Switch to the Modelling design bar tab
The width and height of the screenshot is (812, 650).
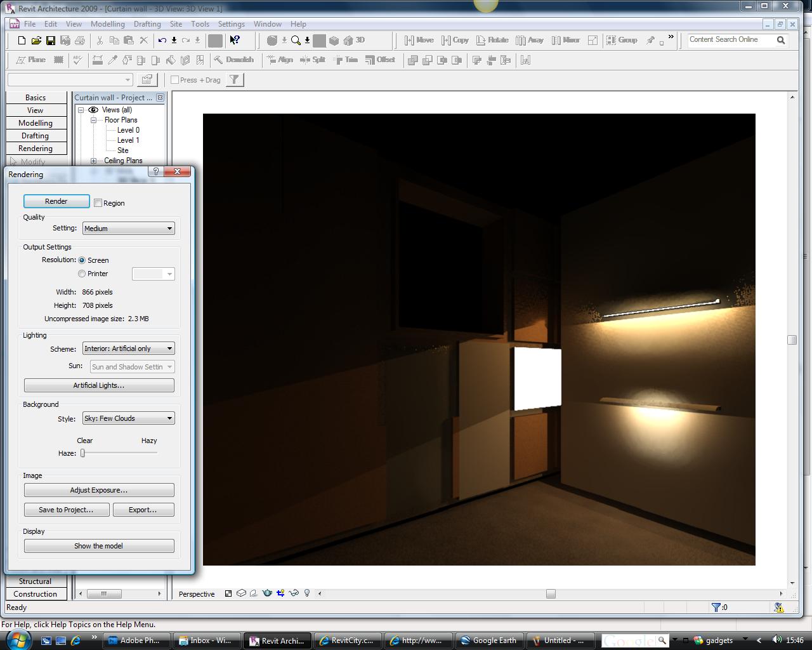[36, 123]
